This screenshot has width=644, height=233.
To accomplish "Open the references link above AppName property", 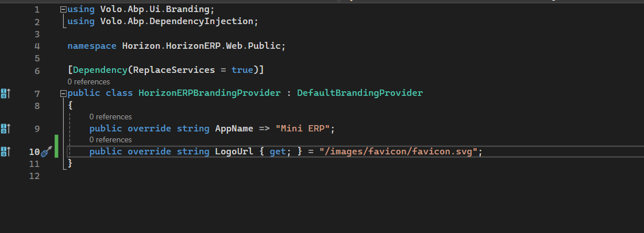I will point(110,117).
